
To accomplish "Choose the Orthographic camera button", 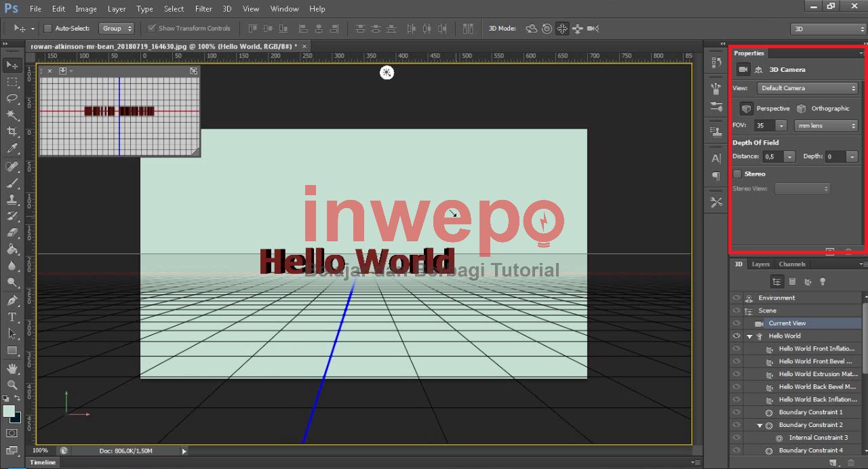I will [x=802, y=108].
